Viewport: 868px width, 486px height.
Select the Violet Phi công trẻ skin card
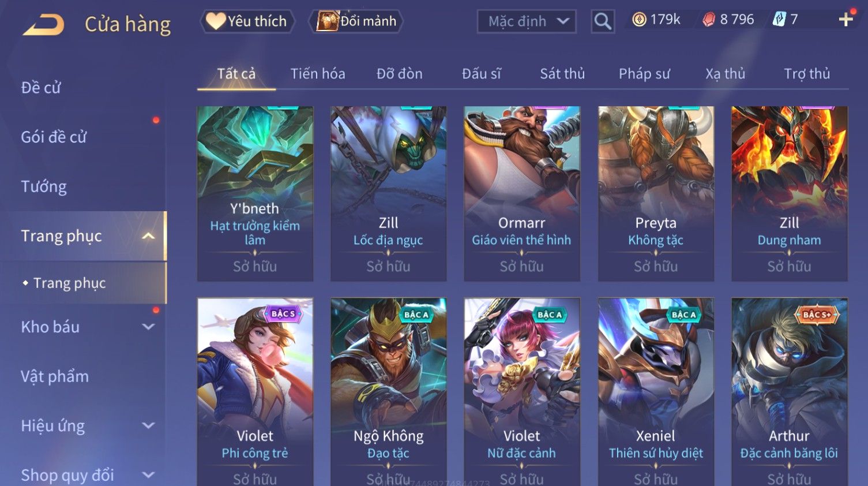point(255,392)
